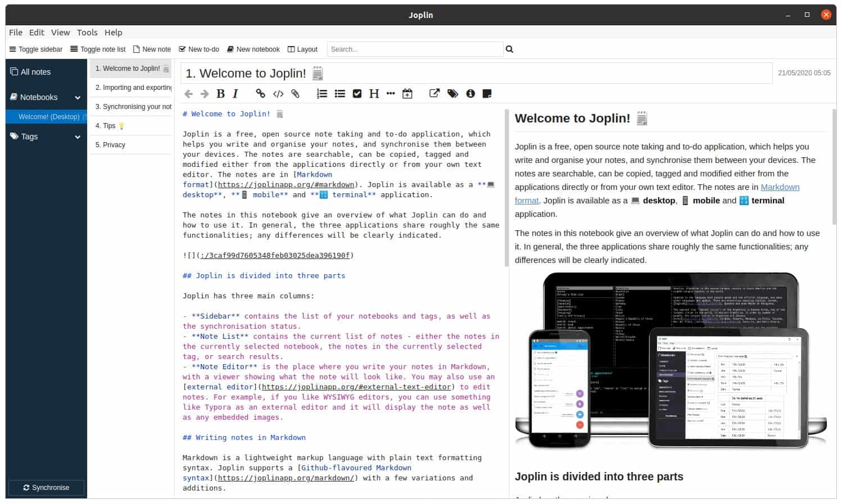
Task: Attach a file using the paperclip icon
Action: click(295, 94)
